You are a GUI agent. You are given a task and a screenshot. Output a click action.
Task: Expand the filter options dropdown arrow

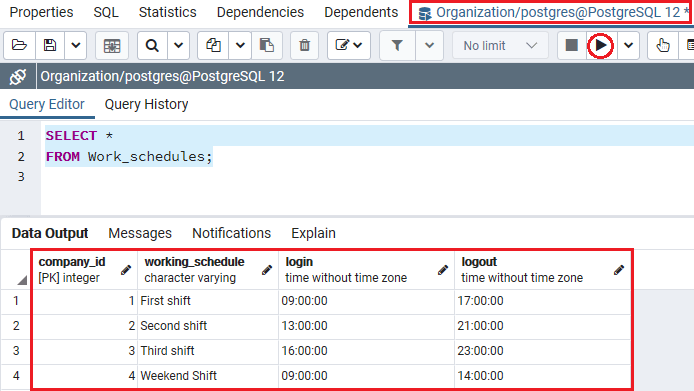point(429,45)
